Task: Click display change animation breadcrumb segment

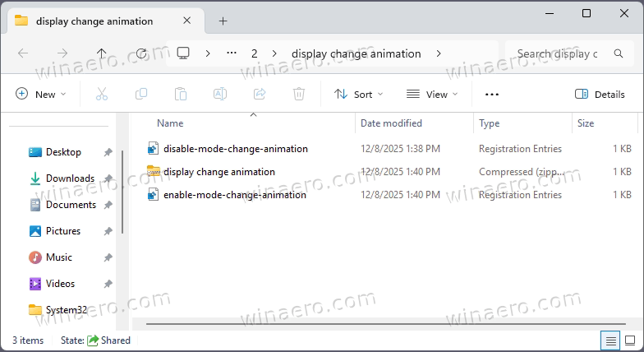Action: point(356,53)
